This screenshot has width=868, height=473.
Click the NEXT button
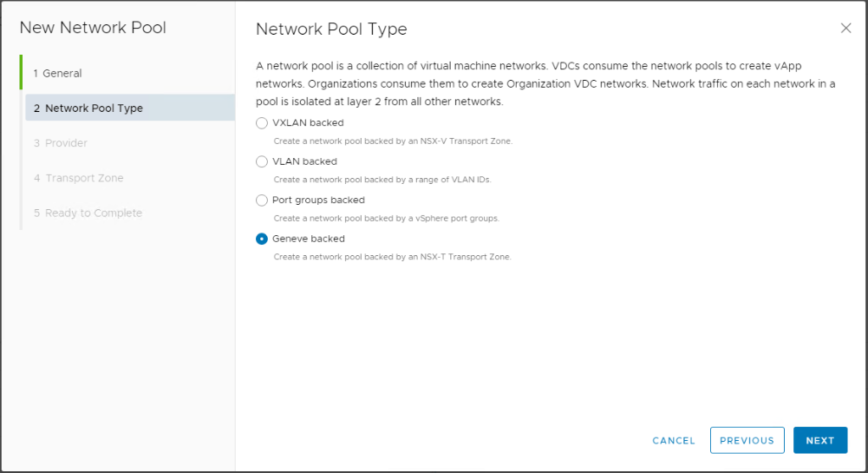(x=819, y=440)
